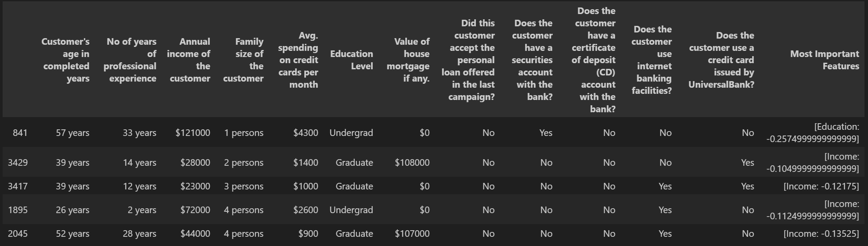The height and width of the screenshot is (246, 868).
Task: Select the "No of years of professional experience" header
Action: tap(130, 60)
